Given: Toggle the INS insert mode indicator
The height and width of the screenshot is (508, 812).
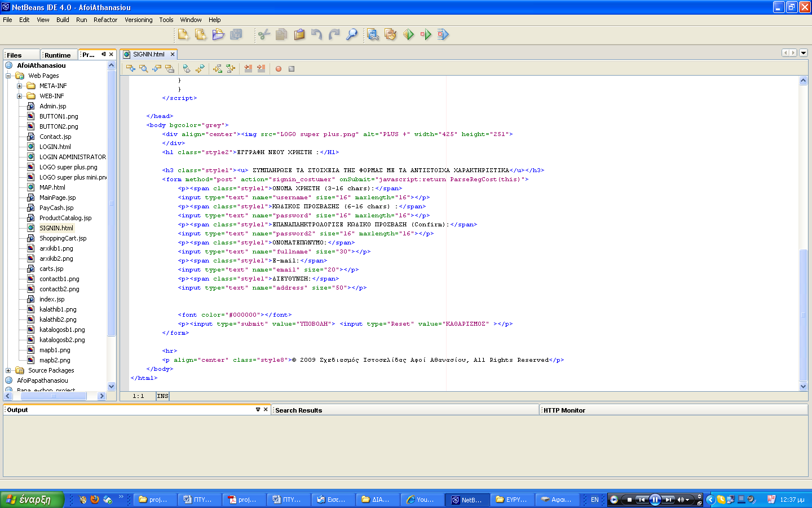Looking at the screenshot, I should click(x=162, y=396).
